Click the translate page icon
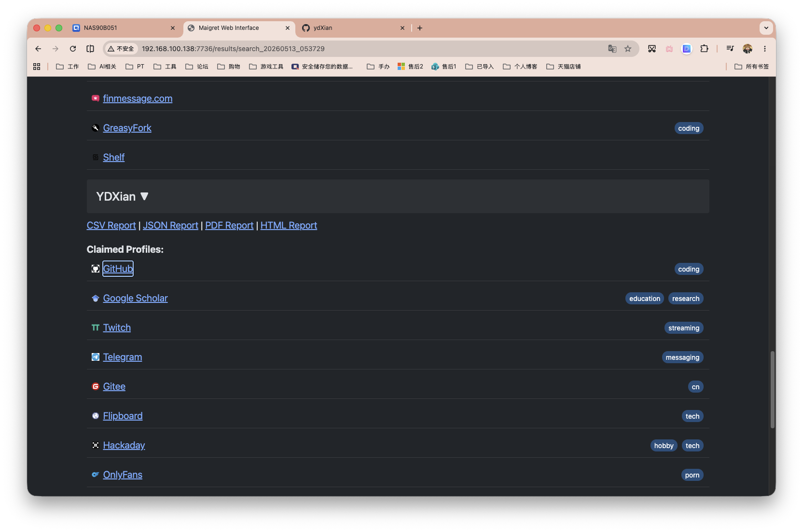The height and width of the screenshot is (532, 803). point(612,49)
